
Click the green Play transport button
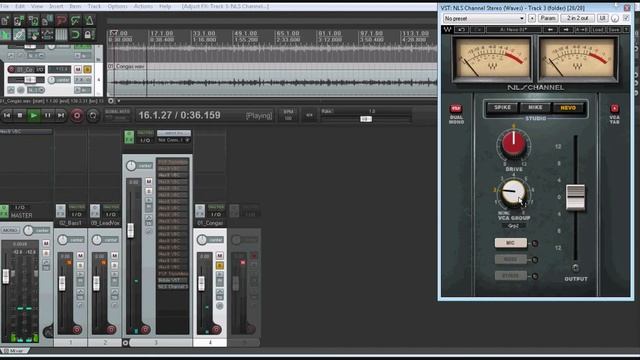34,116
